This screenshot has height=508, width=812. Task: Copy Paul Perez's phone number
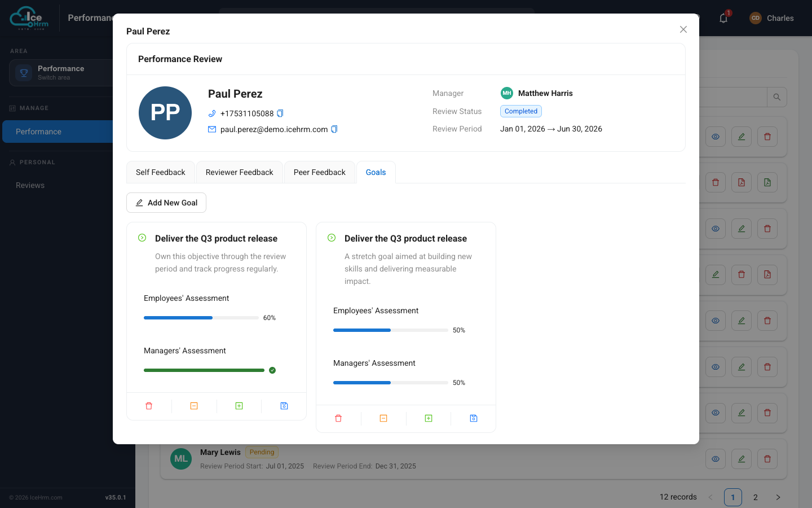[x=280, y=113]
